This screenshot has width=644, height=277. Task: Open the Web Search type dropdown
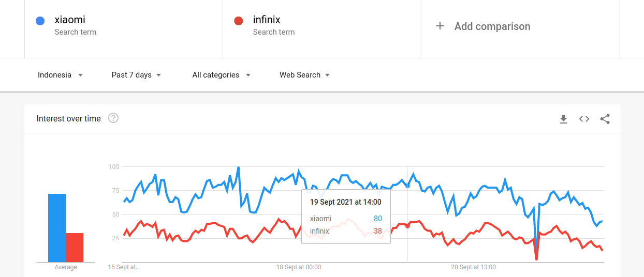point(304,75)
